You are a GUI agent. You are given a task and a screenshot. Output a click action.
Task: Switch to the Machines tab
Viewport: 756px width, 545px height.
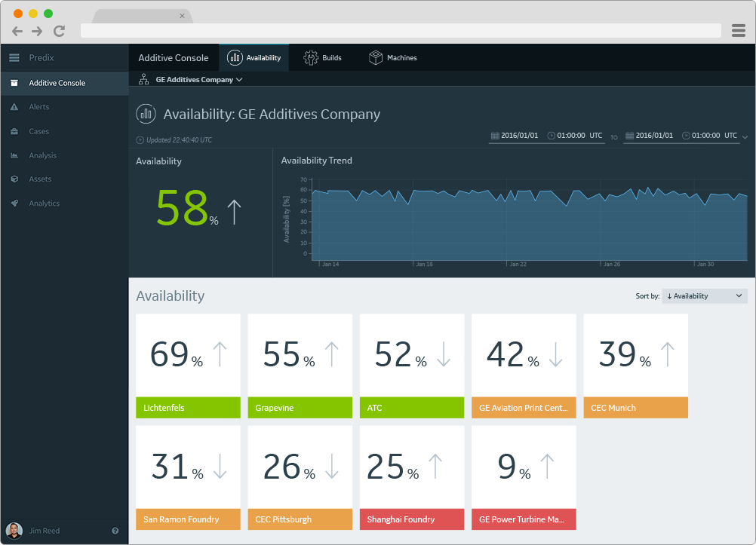coord(392,58)
